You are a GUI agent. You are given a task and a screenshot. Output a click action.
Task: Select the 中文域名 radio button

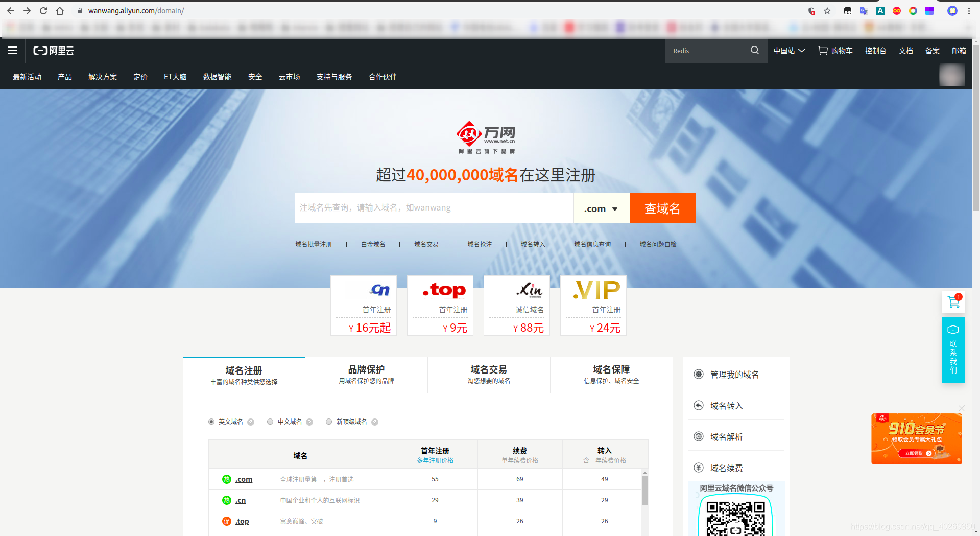click(270, 422)
